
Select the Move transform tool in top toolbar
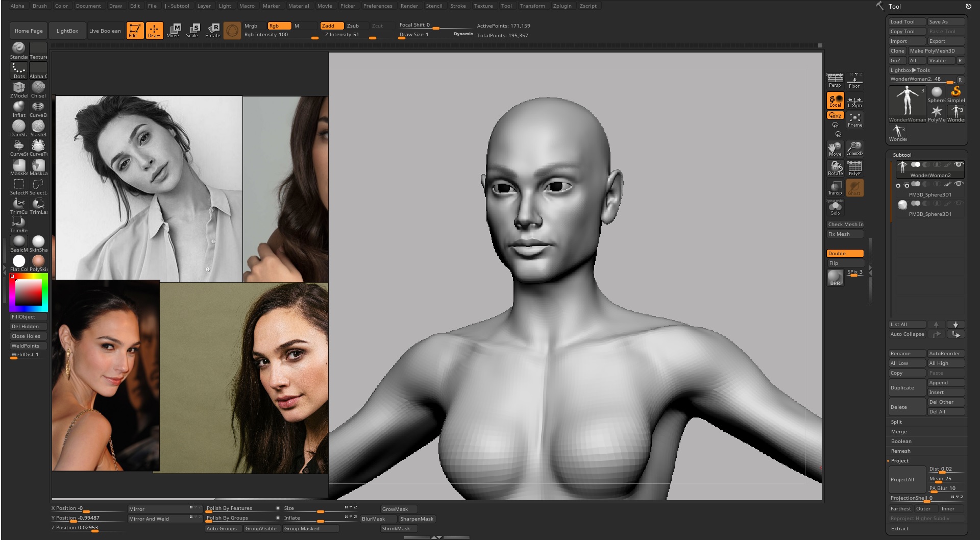tap(173, 30)
